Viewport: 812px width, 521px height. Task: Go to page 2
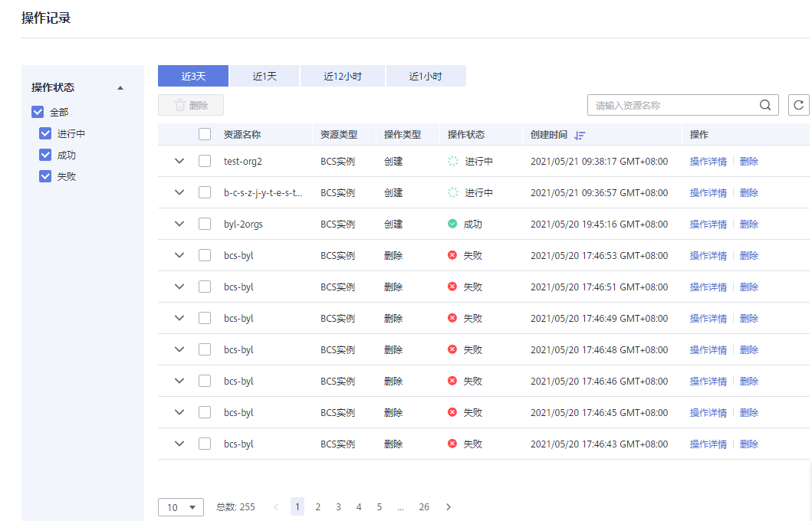pos(318,507)
